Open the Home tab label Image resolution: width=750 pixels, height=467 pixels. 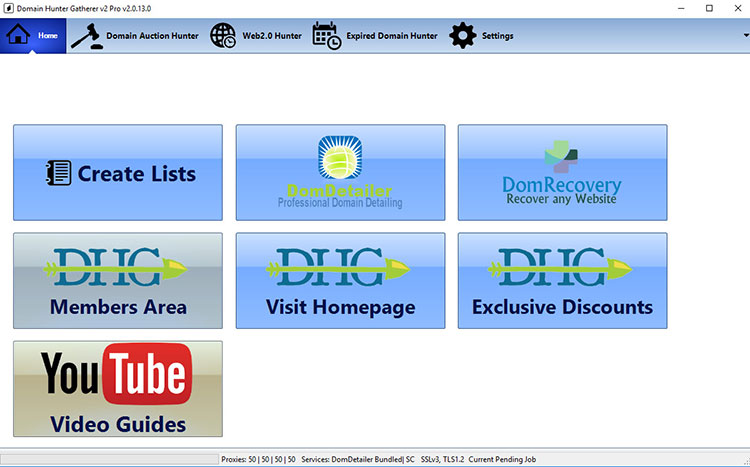click(48, 35)
